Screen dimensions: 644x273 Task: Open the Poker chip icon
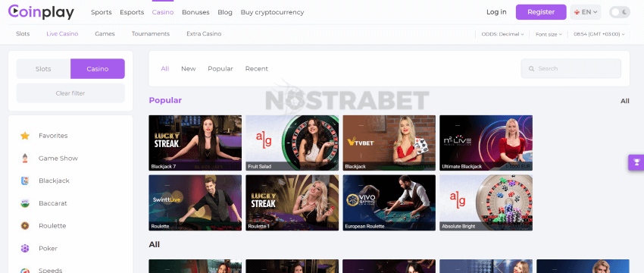pyautogui.click(x=25, y=248)
